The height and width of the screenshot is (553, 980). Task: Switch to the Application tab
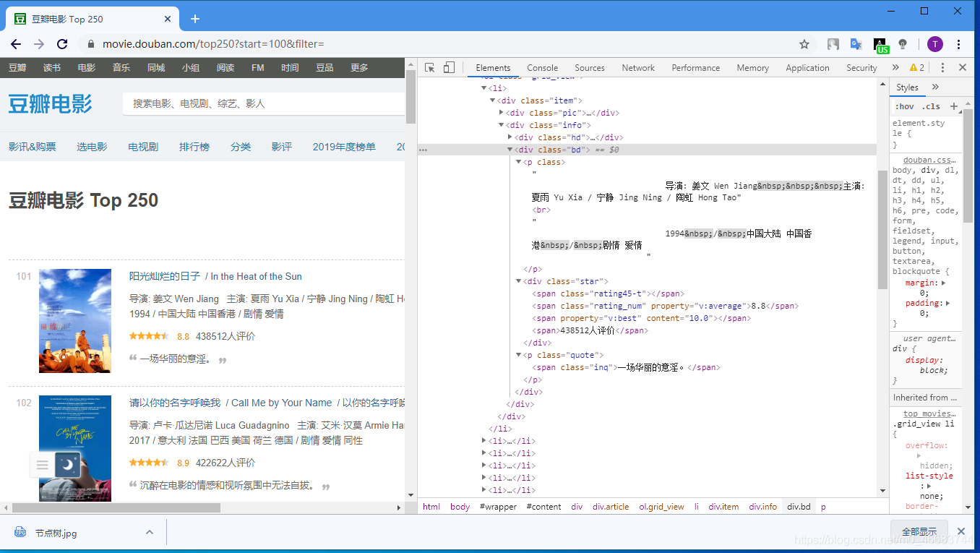(x=807, y=67)
